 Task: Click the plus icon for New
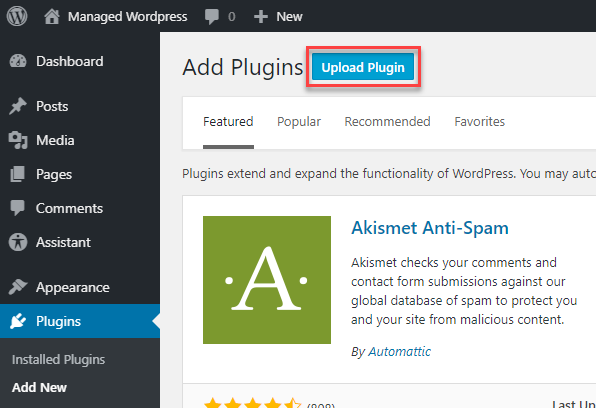tap(261, 17)
